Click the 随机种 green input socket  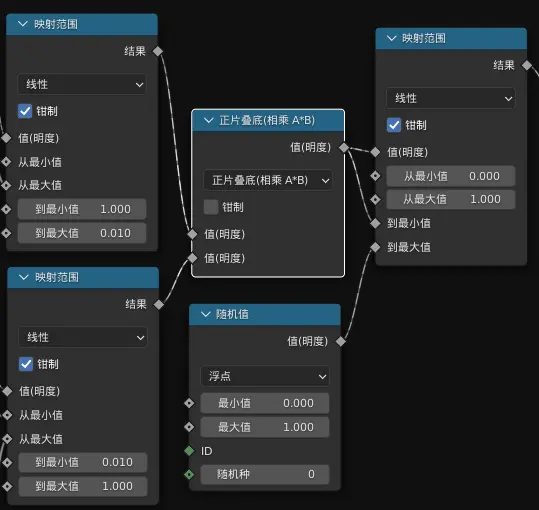[189, 475]
